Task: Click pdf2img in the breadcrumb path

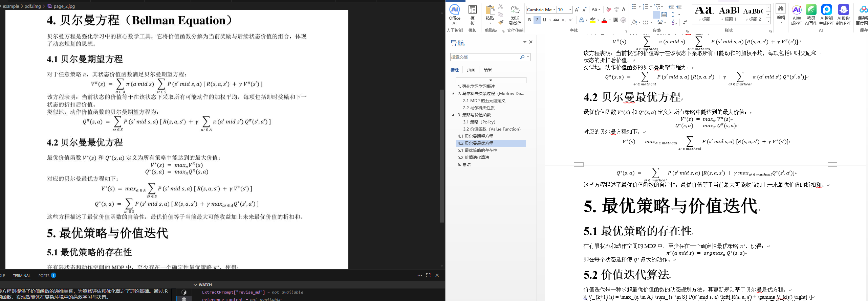Action: 32,6
